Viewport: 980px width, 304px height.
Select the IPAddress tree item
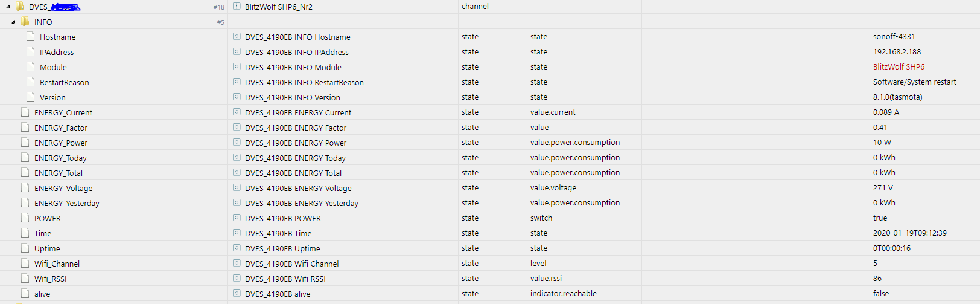(57, 52)
